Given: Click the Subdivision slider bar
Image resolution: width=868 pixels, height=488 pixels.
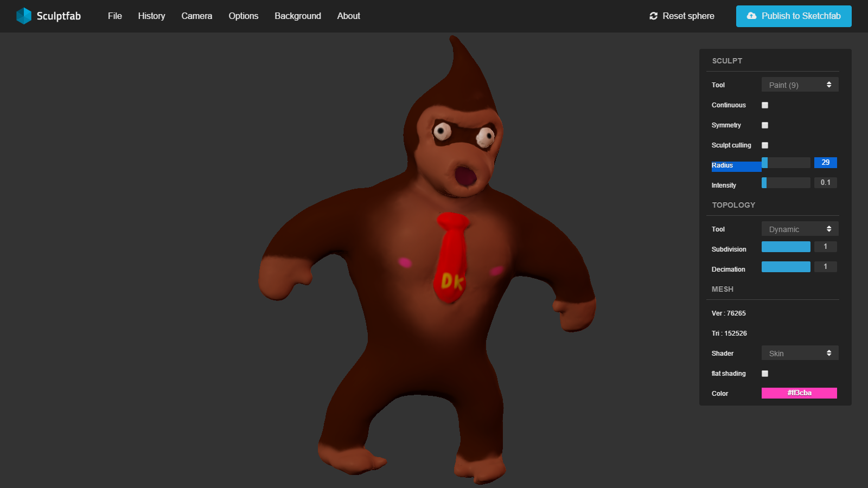Looking at the screenshot, I should 786,247.
